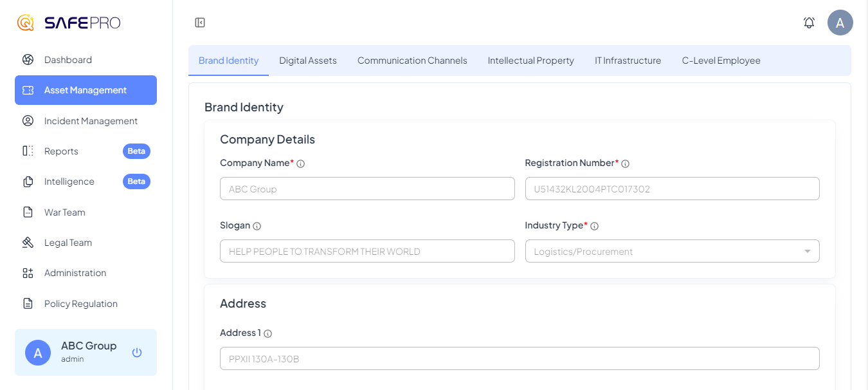The width and height of the screenshot is (868, 390).
Task: Switch to the Digital Assets tab
Action: 308,60
